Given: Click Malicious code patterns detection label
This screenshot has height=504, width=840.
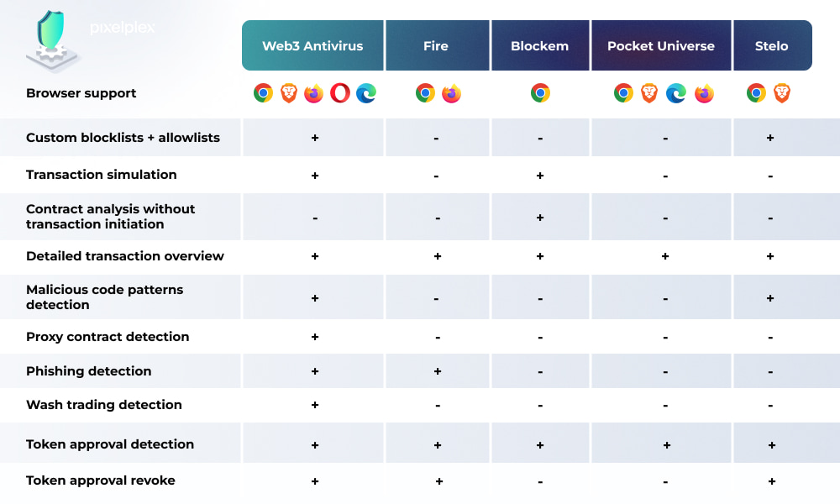Looking at the screenshot, I should [x=104, y=297].
